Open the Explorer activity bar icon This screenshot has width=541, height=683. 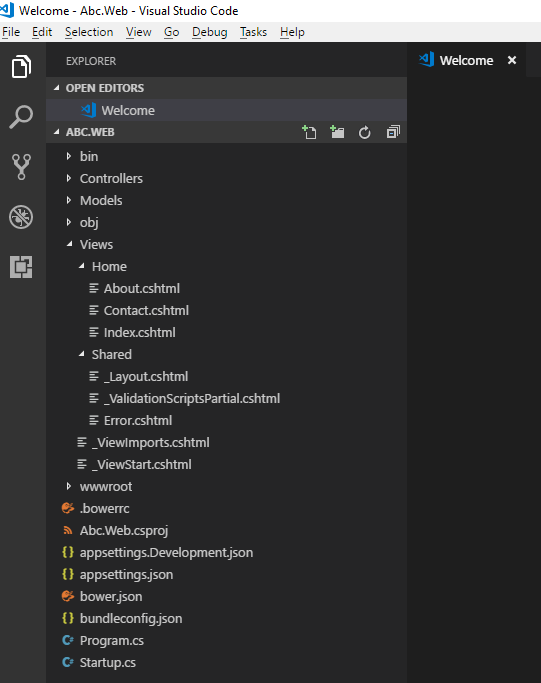(21, 67)
